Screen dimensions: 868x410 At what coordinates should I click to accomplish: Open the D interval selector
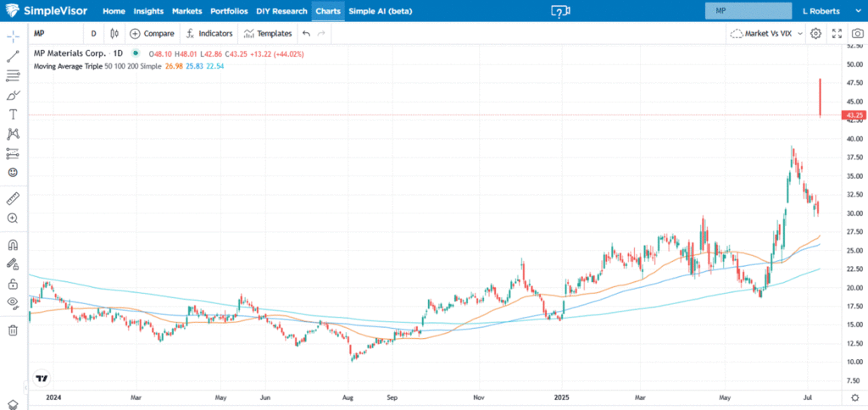(x=93, y=34)
